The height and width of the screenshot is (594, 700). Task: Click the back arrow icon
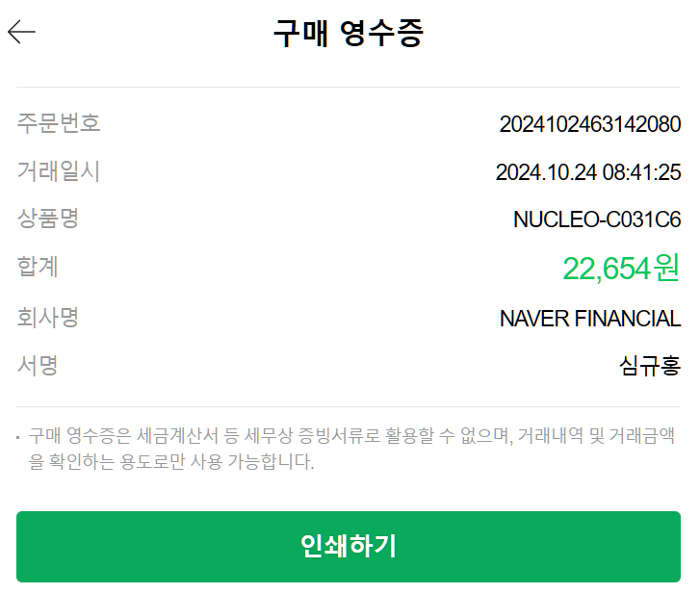pos(21,33)
